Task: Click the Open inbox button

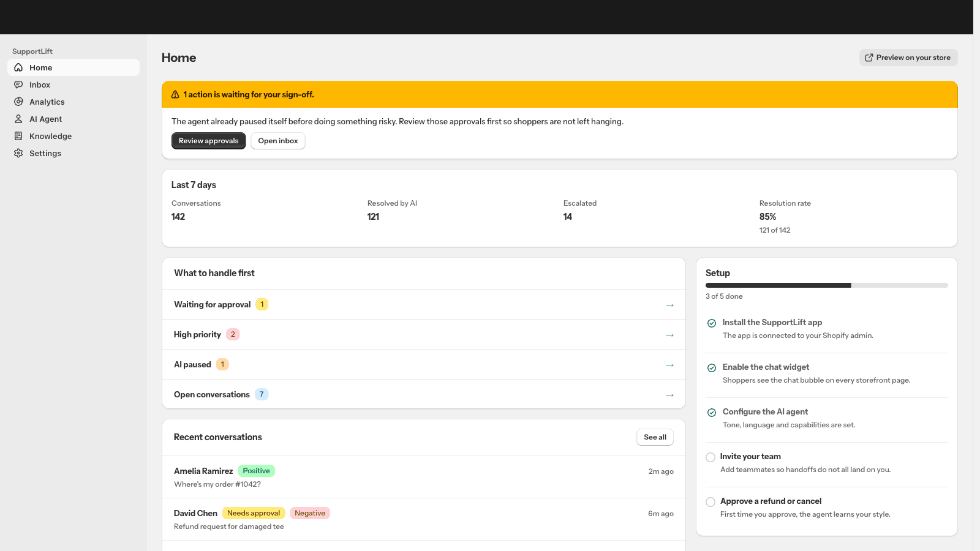Action: click(278, 141)
